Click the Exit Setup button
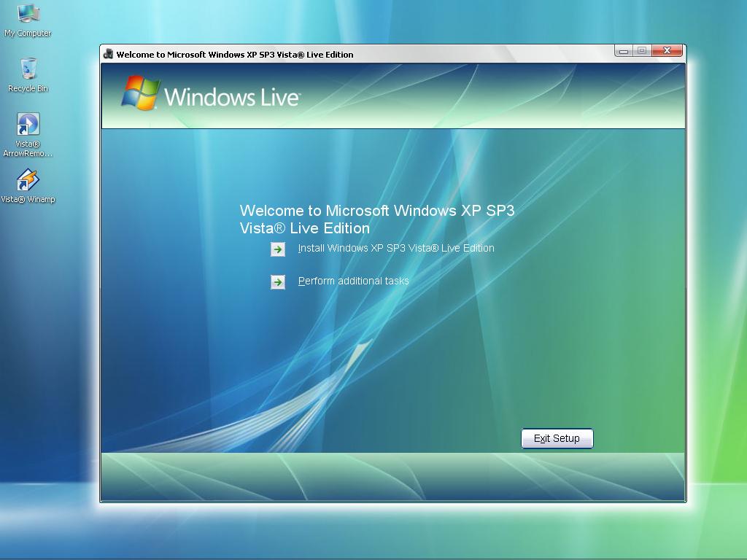 click(x=557, y=438)
